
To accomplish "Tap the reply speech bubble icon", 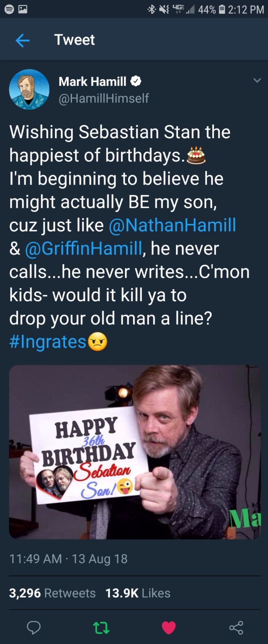I will tap(33, 627).
